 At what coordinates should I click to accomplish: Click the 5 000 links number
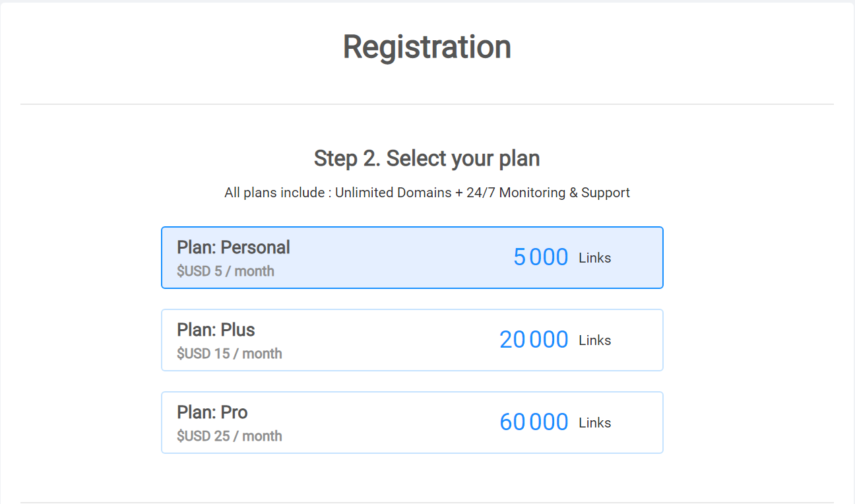[x=540, y=257]
